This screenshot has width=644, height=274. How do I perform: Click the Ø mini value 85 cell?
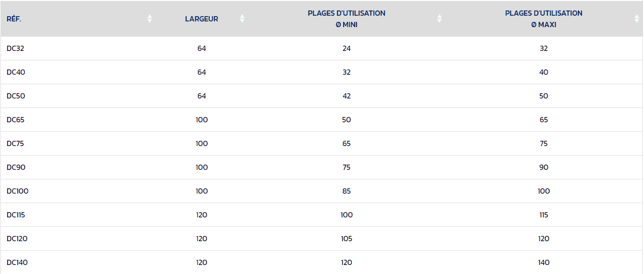pyautogui.click(x=347, y=191)
